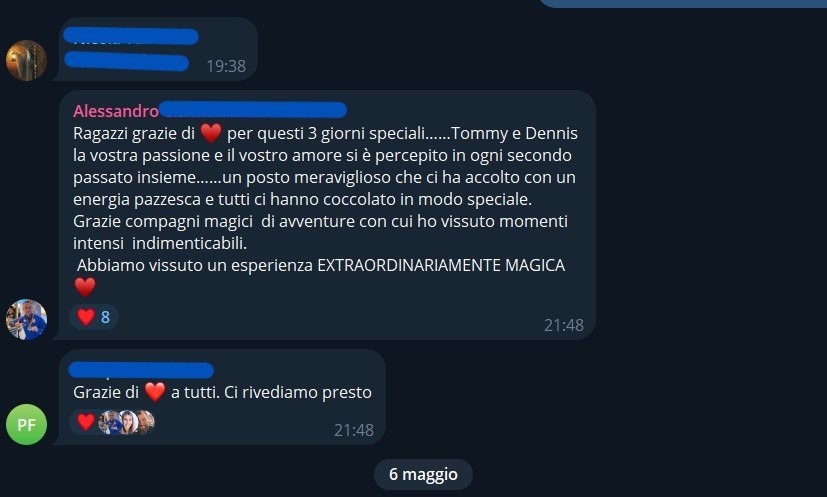Click the redacted surname after Alessandro
The height and width of the screenshot is (497, 827).
(253, 110)
